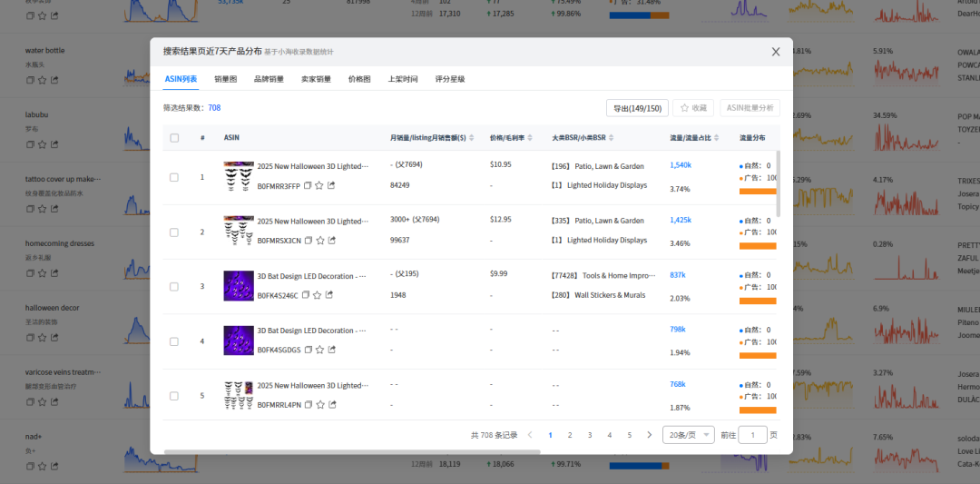The image size is (980, 484).
Task: Favorite the B0FMRRL4PN product with its star
Action: pyautogui.click(x=319, y=404)
